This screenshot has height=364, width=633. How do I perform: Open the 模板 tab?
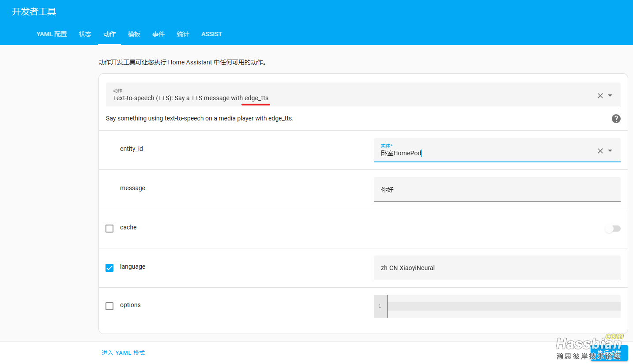[134, 34]
